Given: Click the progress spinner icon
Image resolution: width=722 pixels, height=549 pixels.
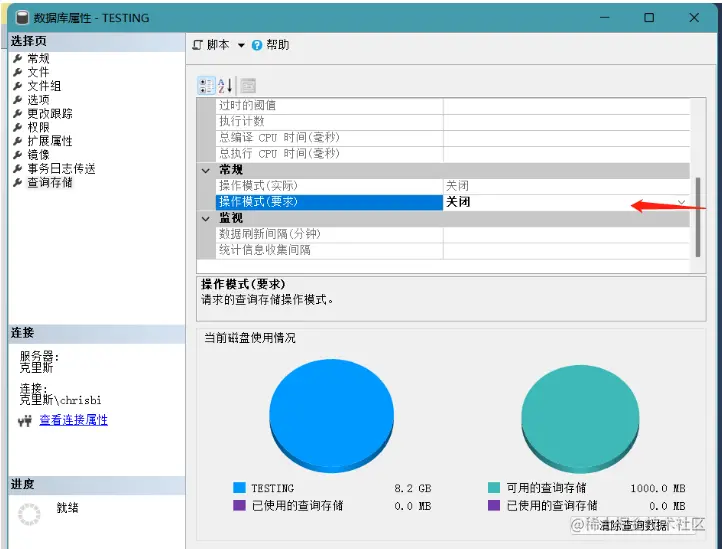Looking at the screenshot, I should [29, 514].
